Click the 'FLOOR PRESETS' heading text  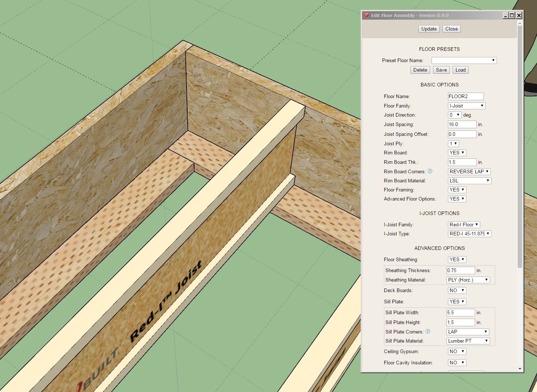click(439, 49)
